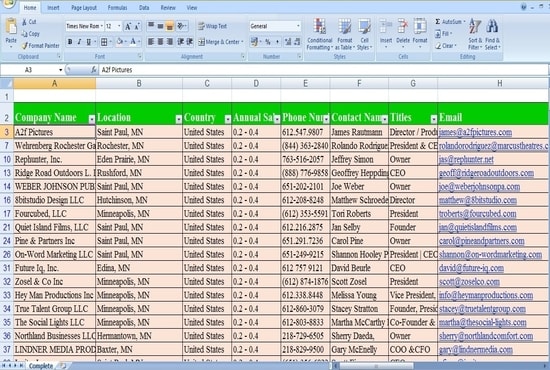Select column A header
Viewport: 550px width, 370px height.
[x=54, y=83]
